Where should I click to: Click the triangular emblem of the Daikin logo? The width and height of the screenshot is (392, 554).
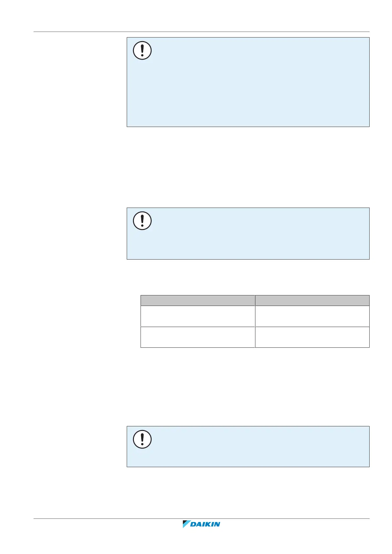point(186,524)
